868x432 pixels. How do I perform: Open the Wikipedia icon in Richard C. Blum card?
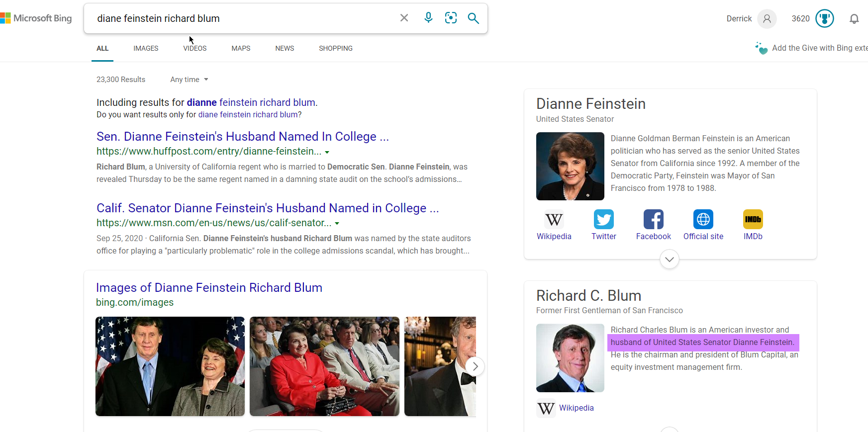coord(546,408)
